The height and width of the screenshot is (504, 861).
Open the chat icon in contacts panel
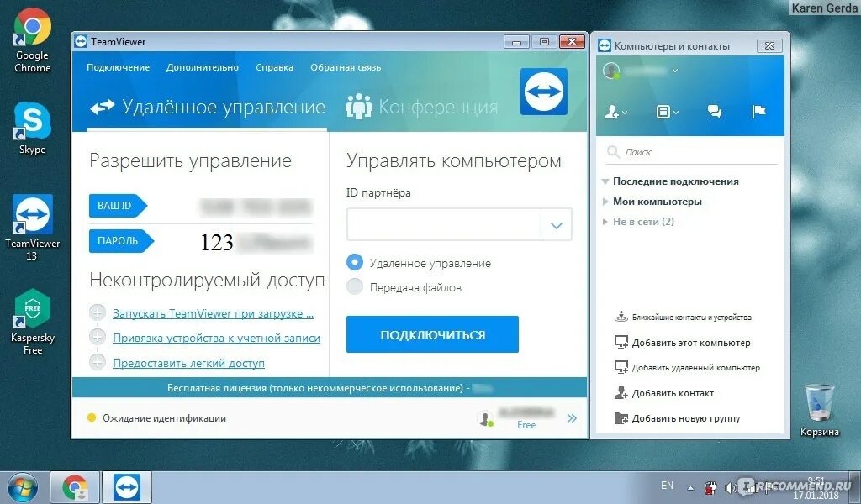coord(715,112)
